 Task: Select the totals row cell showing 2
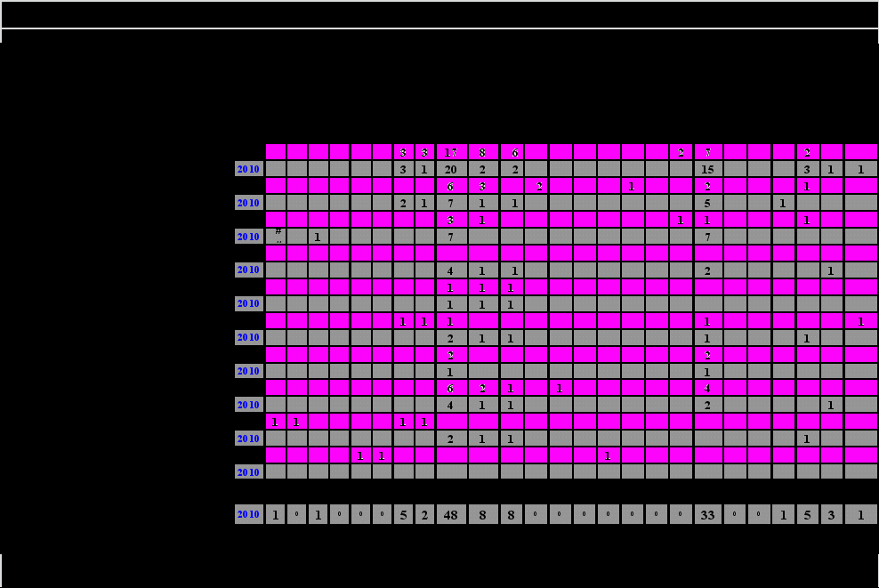pyautogui.click(x=424, y=514)
